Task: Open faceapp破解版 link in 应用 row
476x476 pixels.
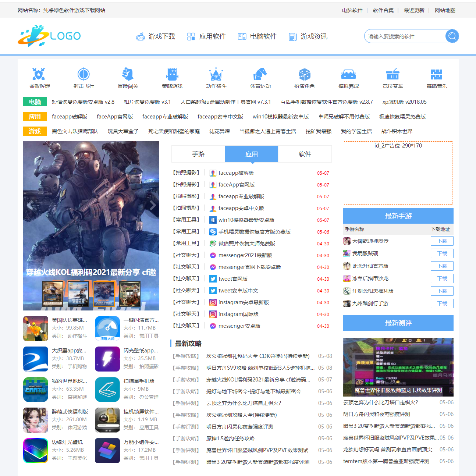Action: 70,117
